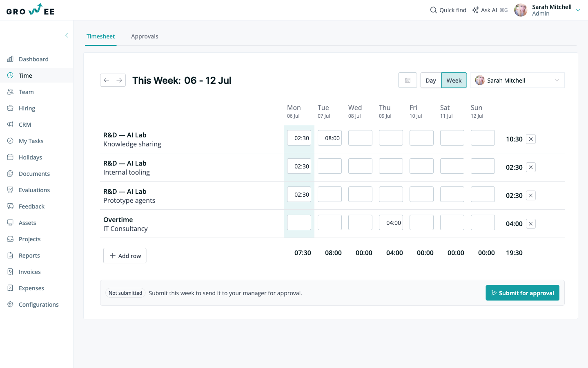Click the Hiring sidebar icon

coord(10,108)
